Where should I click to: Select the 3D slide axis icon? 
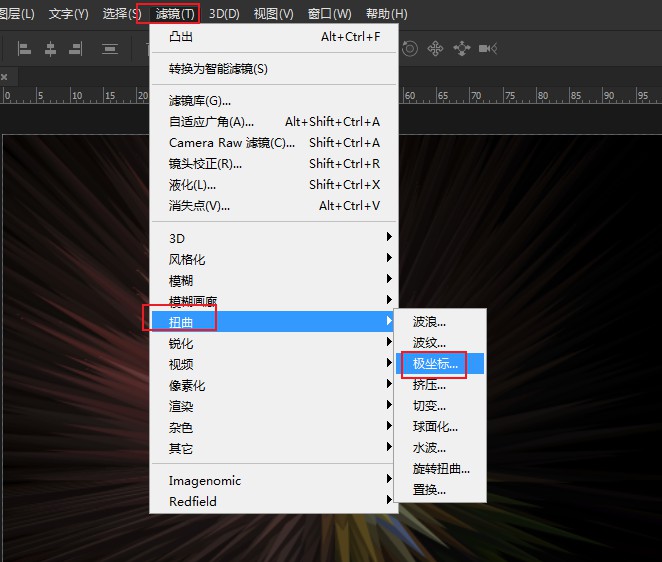[x=461, y=49]
